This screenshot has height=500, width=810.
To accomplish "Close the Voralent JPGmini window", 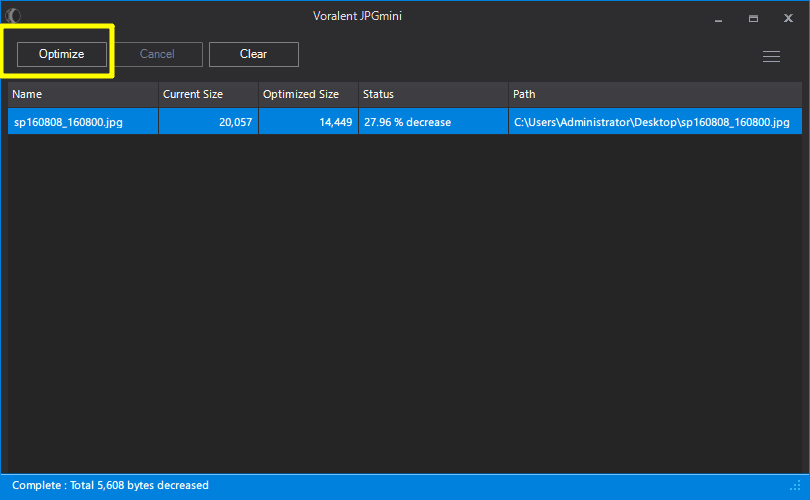I will (788, 18).
